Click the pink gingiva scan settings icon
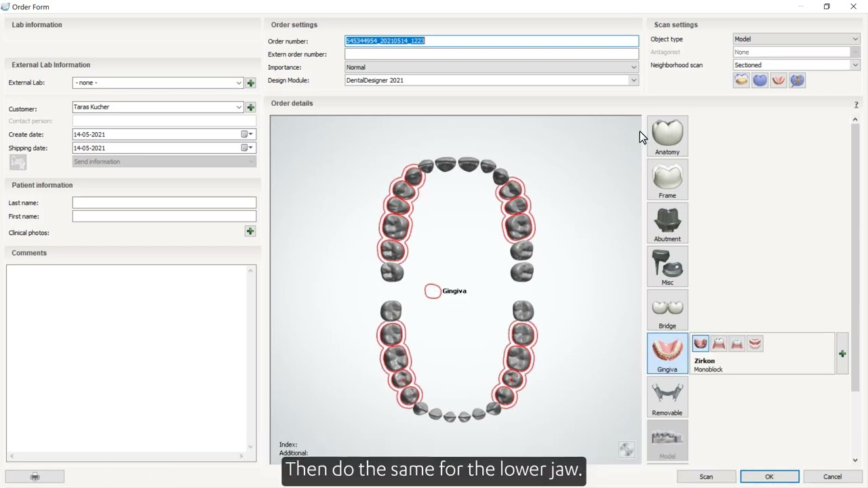 point(778,80)
